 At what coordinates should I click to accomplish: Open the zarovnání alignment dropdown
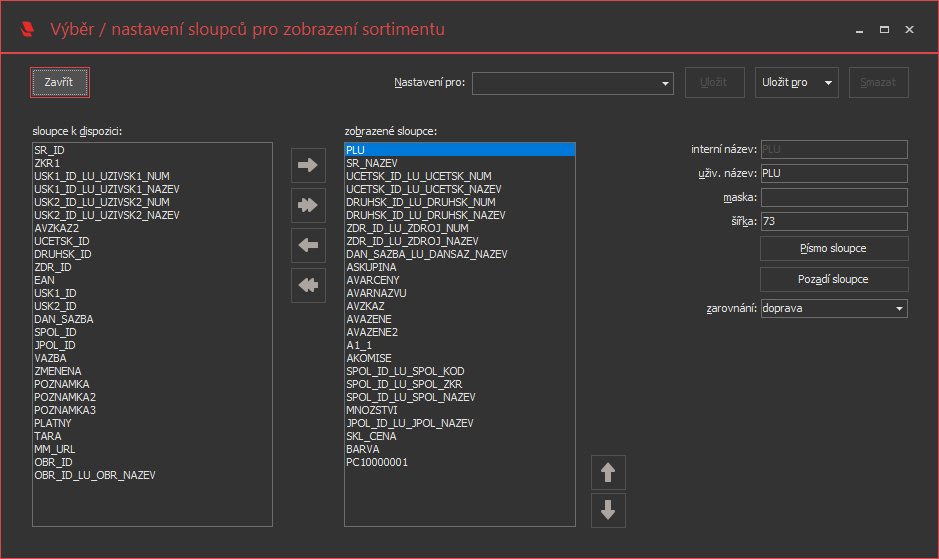[x=834, y=309]
